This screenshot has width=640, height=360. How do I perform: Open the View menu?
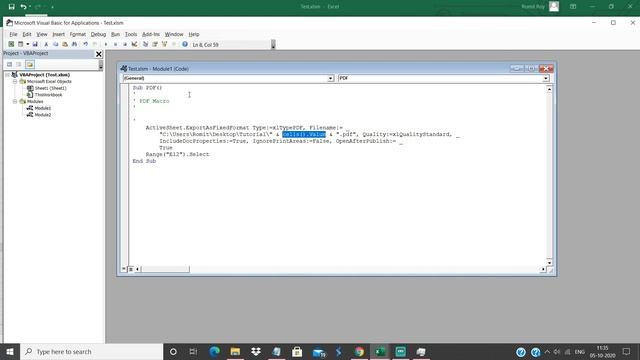[x=42, y=34]
